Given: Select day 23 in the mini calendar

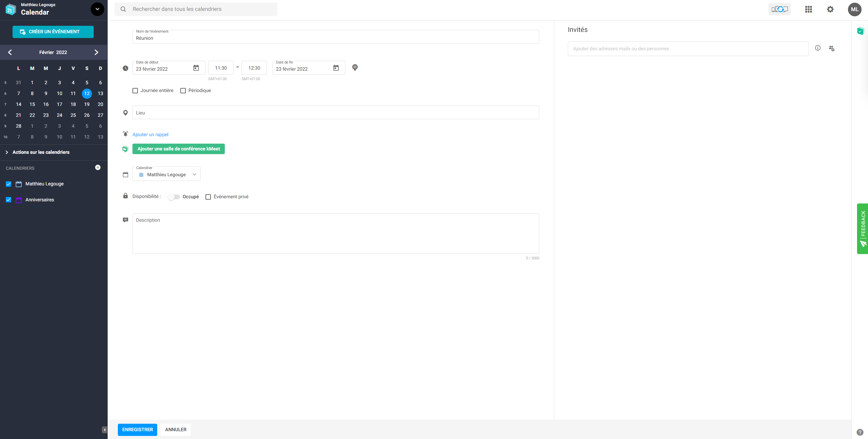Looking at the screenshot, I should pos(46,115).
